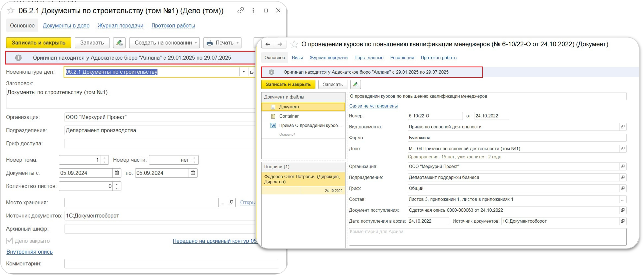Open the Организация item icon in the document window
Screen dimensions: 644x275
tap(623, 166)
